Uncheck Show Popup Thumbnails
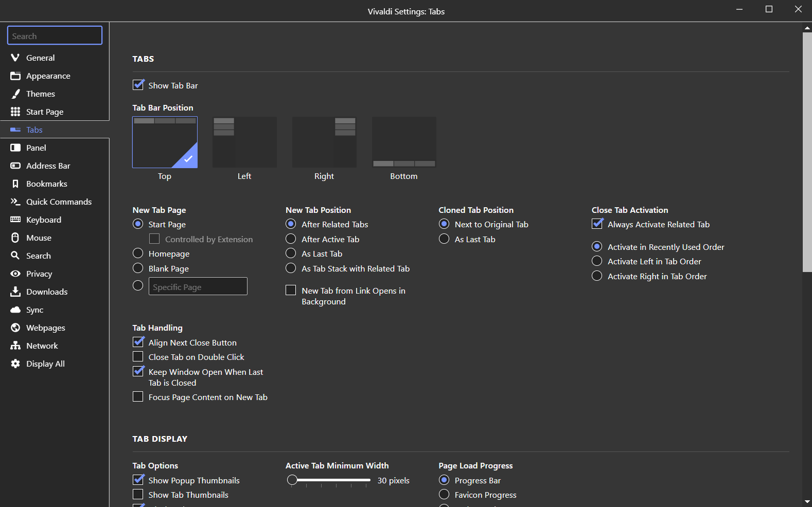The image size is (812, 507). [138, 480]
